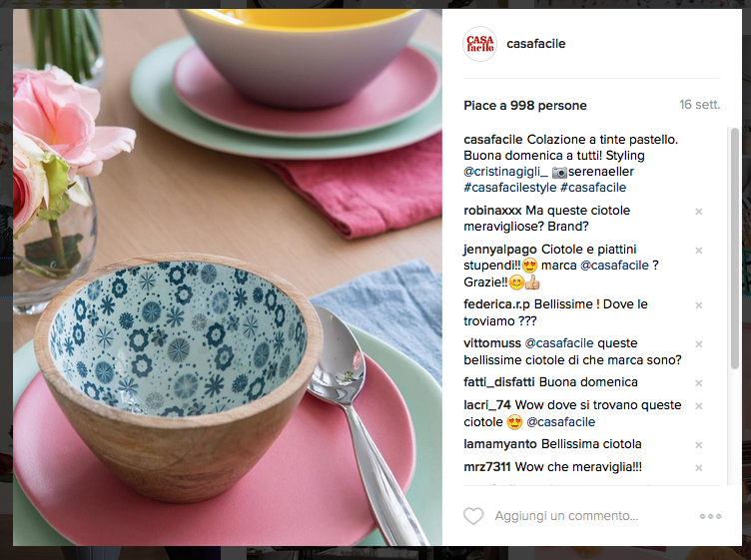Like the post with the heart icon

coord(473,516)
